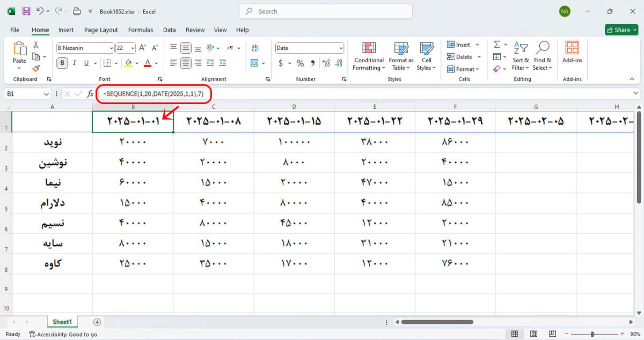The image size is (644, 340).
Task: Switch to the Formulas ribbon tab
Action: 141,30
